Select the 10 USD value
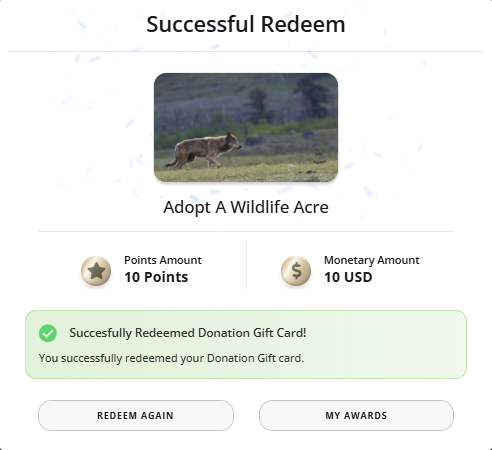The height and width of the screenshot is (450, 492). (x=348, y=277)
